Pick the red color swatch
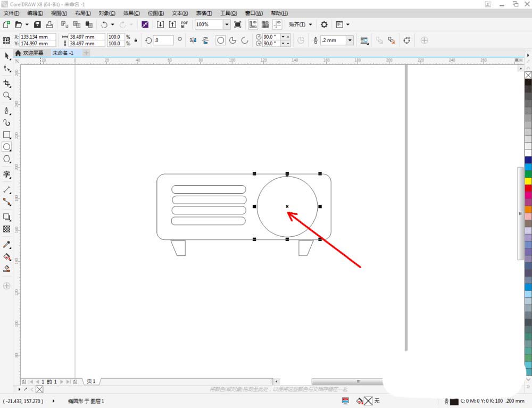This screenshot has height=408, width=532. (x=528, y=188)
